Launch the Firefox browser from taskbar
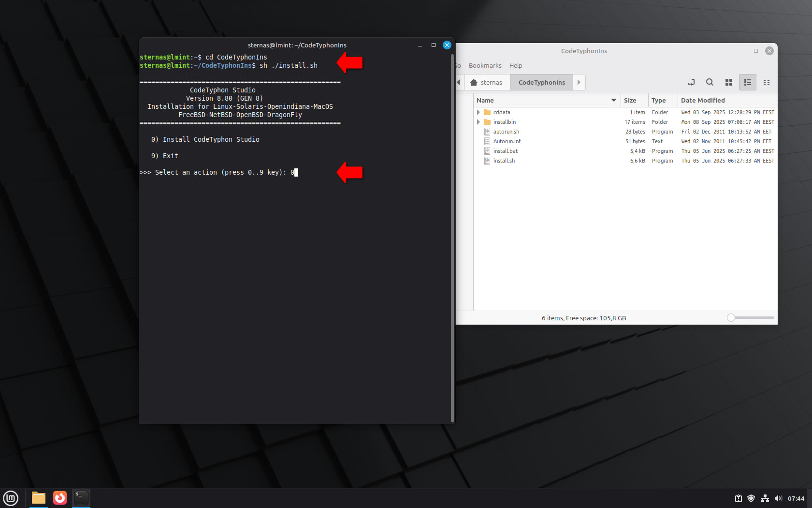This screenshot has width=812, height=508. click(x=60, y=498)
